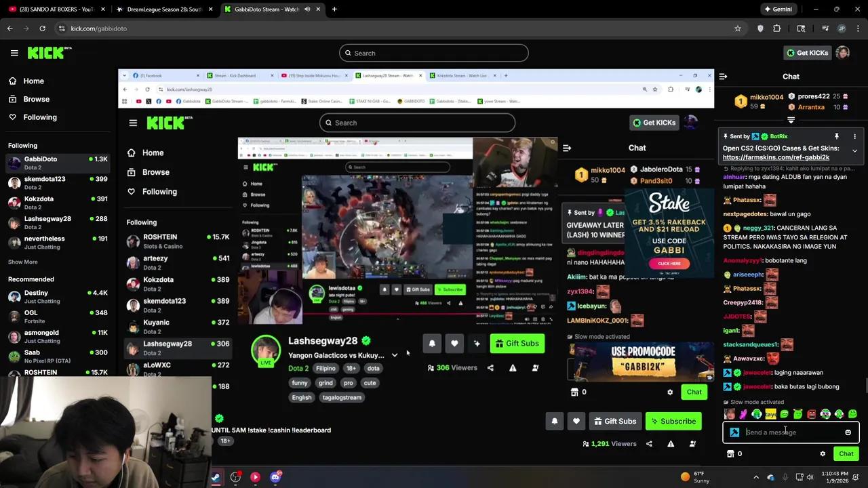Open the Gemini button in Chrome
The width and height of the screenshot is (868, 488).
coord(778,9)
